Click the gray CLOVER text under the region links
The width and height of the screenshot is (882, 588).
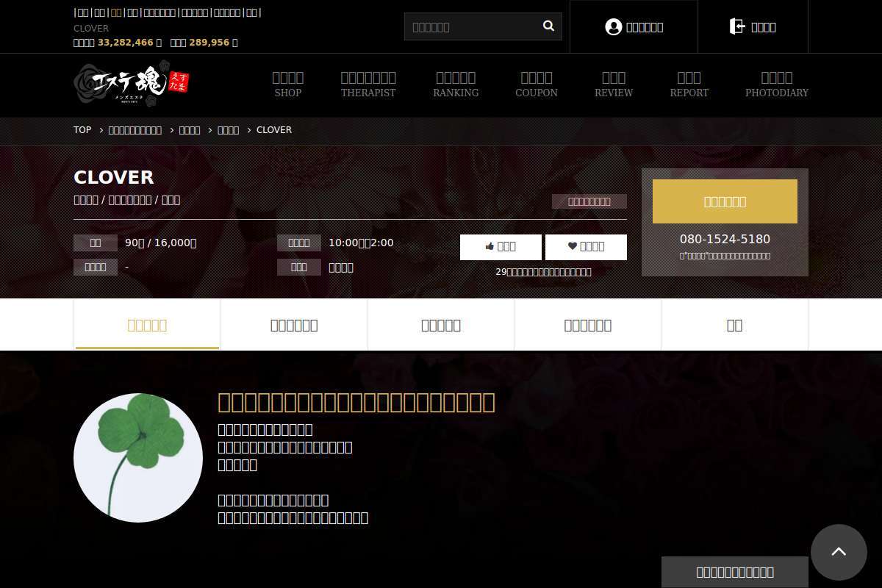click(91, 29)
